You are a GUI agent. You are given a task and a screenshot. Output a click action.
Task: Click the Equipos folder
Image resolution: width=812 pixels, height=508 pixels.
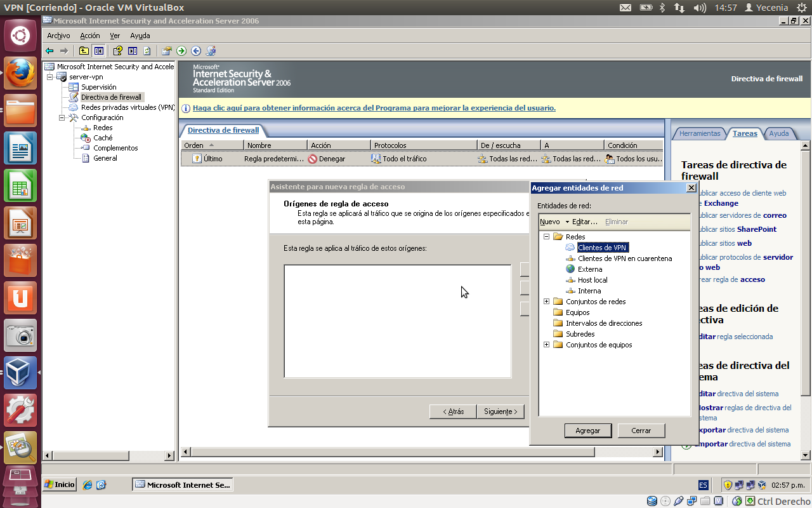[577, 312]
